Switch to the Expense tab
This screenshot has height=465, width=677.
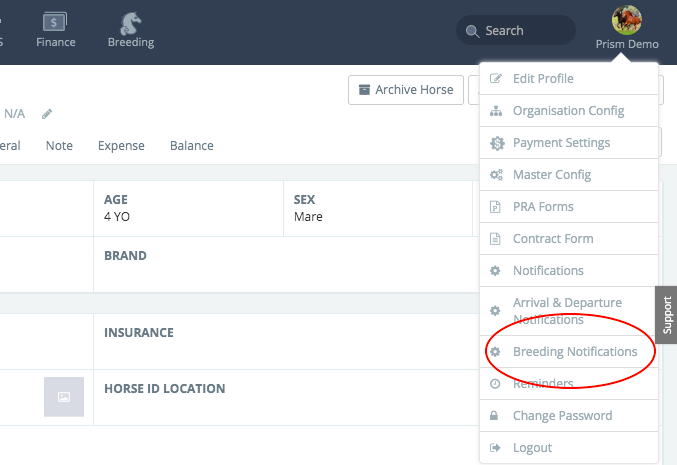point(121,146)
